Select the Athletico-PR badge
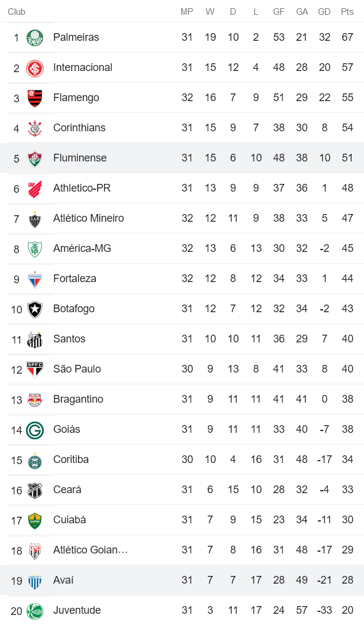 pyautogui.click(x=35, y=188)
